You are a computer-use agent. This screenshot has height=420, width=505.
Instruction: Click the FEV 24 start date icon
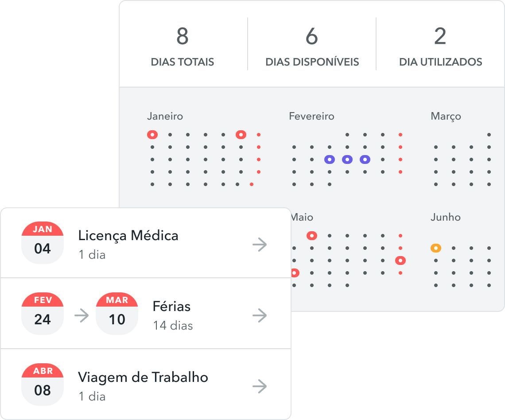click(43, 314)
